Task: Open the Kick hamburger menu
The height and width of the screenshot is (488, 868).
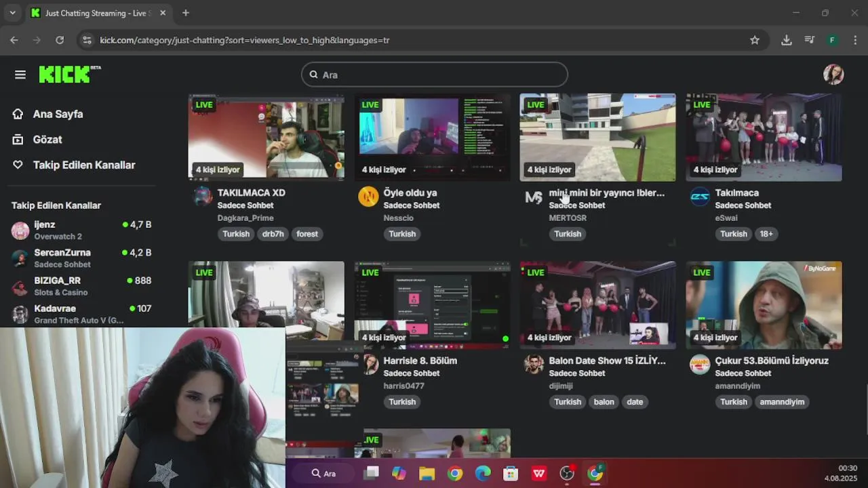Action: (20, 75)
